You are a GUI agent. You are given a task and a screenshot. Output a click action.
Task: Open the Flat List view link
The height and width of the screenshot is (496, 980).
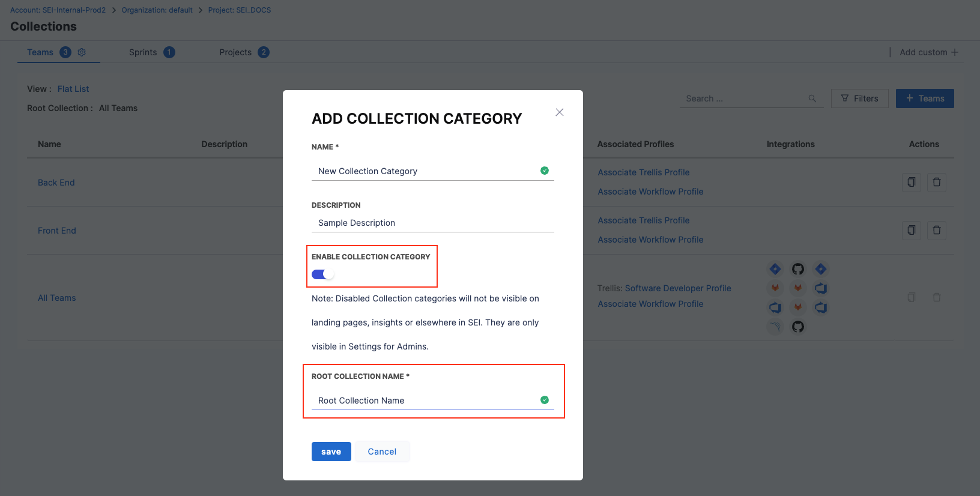(x=73, y=89)
